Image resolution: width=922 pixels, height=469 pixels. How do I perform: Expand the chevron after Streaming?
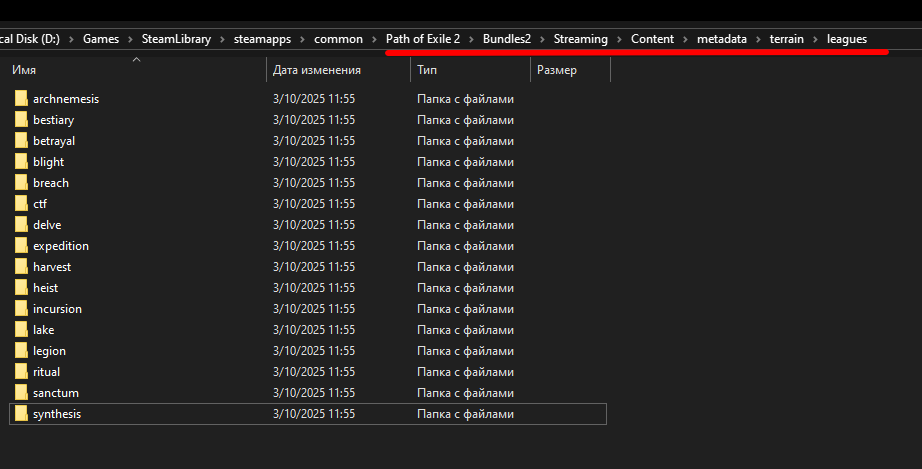click(619, 39)
